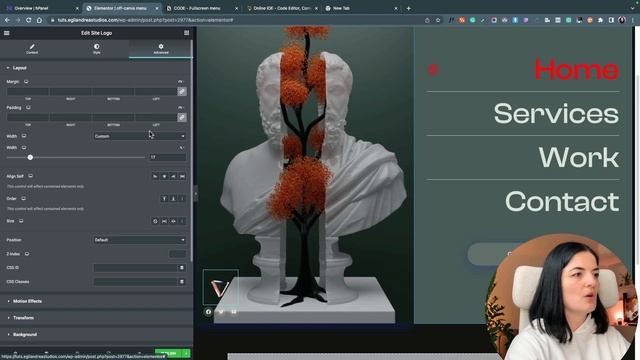Image resolution: width=640 pixels, height=360 pixels.
Task: Open the widgets grid panel icon
Action: pos(187,33)
